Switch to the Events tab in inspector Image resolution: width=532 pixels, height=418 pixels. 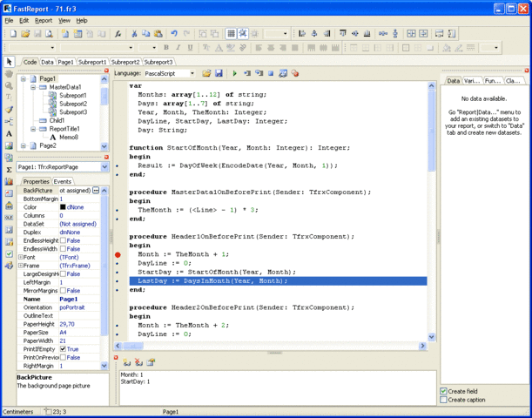(x=63, y=181)
